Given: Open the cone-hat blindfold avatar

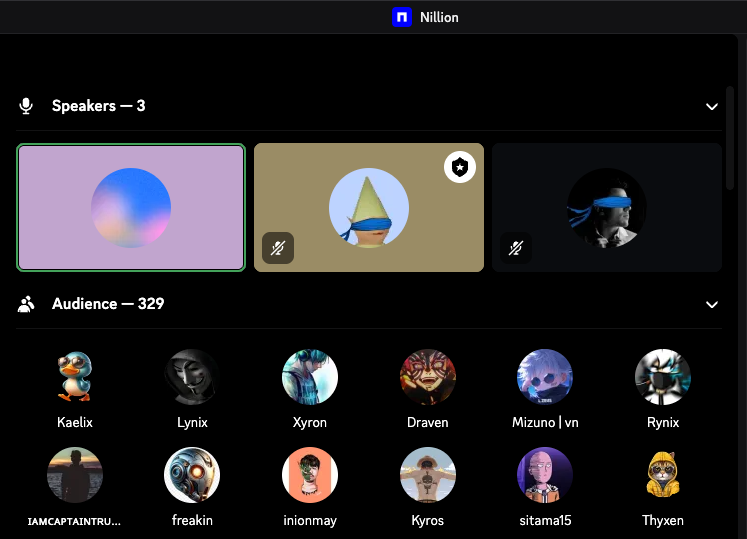Looking at the screenshot, I should point(369,207).
